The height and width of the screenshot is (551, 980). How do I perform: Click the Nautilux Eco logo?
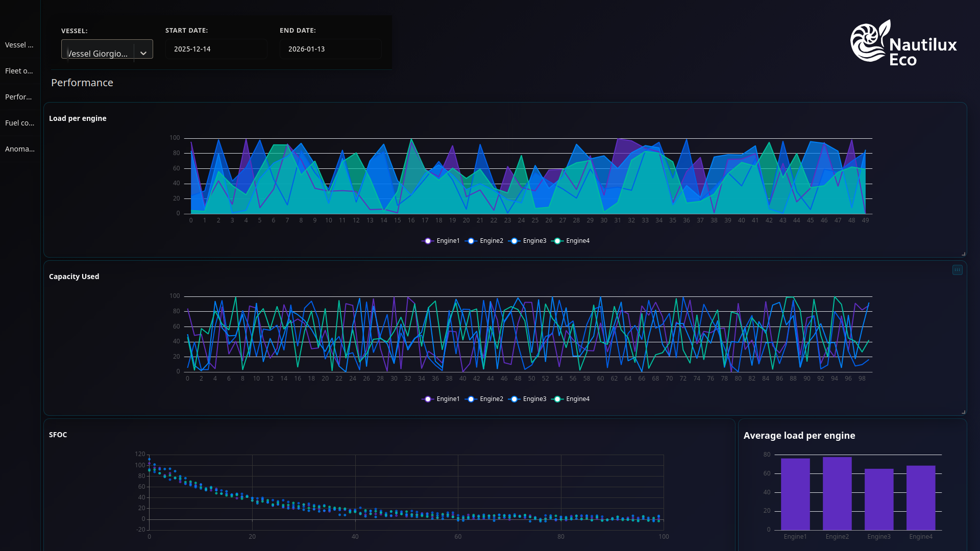pyautogui.click(x=903, y=43)
